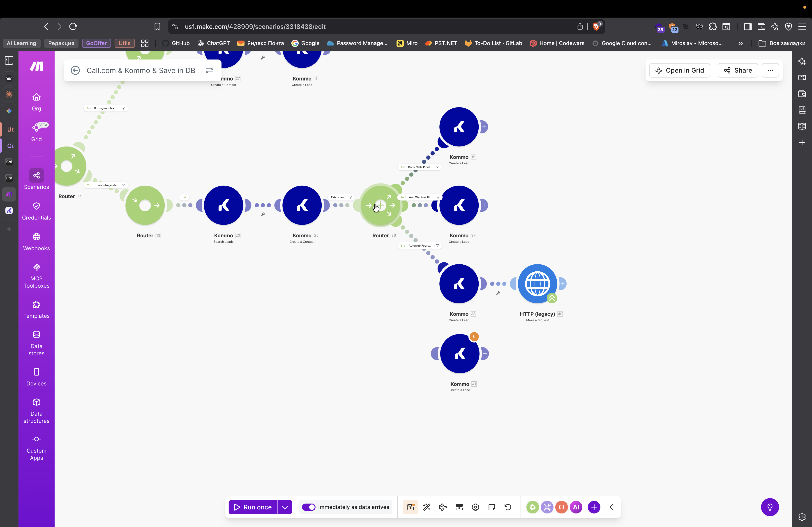812x527 pixels.
Task: Open the three-dots more options menu
Action: 770,70
